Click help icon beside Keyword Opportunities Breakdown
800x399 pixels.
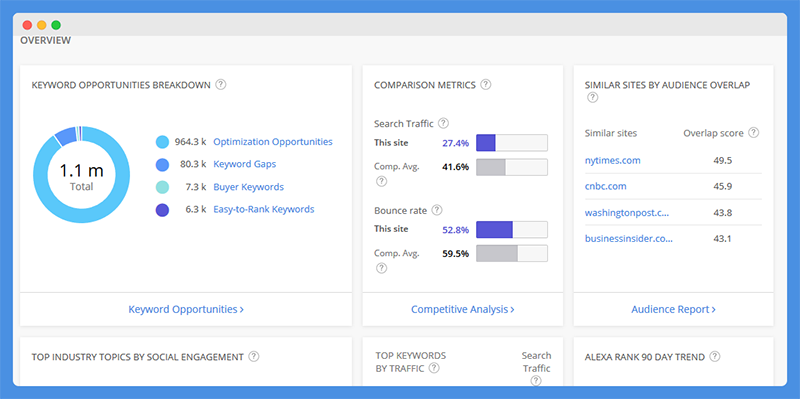[220, 85]
